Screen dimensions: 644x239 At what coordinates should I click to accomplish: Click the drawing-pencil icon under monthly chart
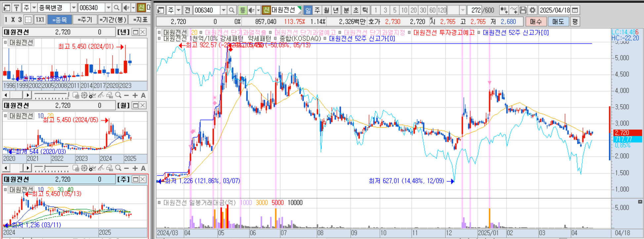(x=101, y=168)
